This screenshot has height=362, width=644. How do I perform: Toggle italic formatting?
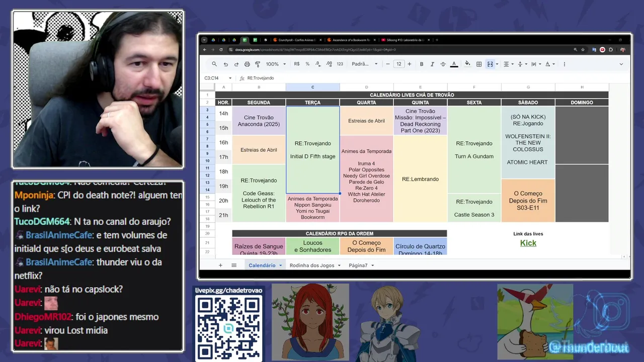pos(432,64)
